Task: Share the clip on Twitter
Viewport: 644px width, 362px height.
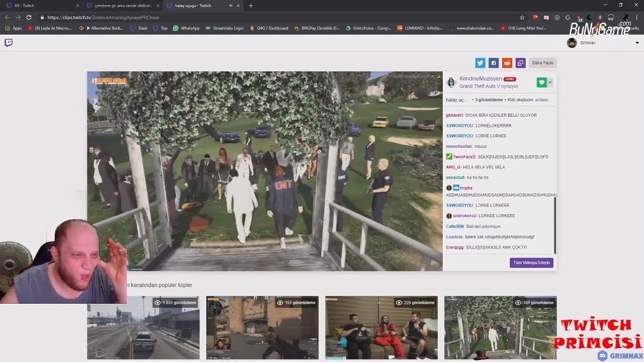Action: [480, 63]
